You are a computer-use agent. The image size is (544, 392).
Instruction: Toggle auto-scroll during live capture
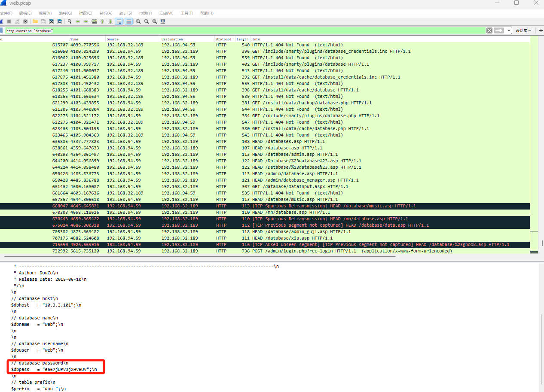click(119, 21)
